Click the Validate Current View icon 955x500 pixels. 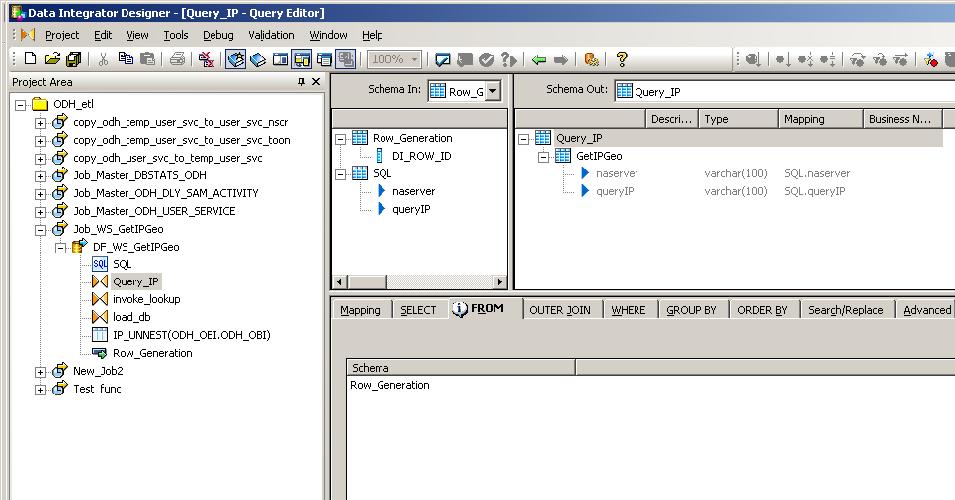click(443, 59)
